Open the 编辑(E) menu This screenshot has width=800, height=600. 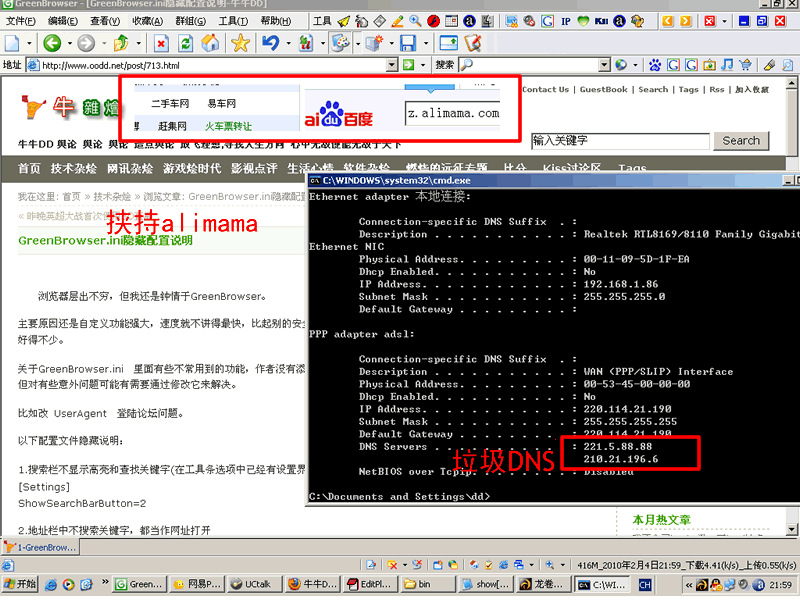[63, 21]
